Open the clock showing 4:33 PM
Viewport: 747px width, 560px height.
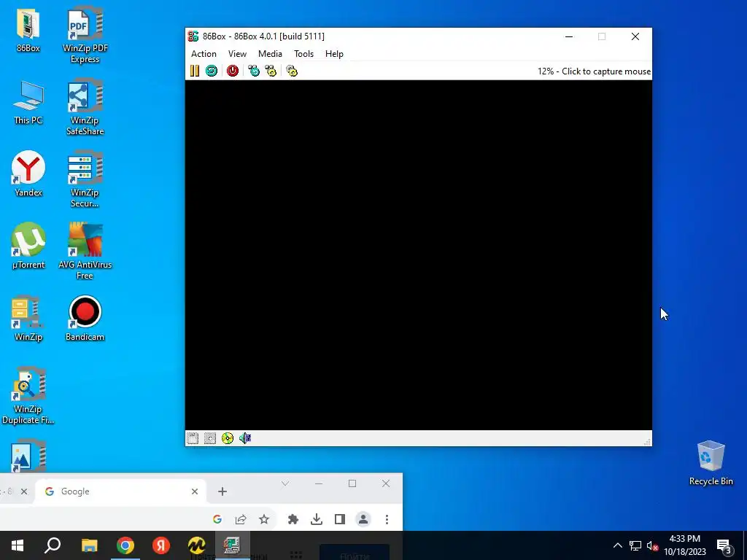(684, 545)
